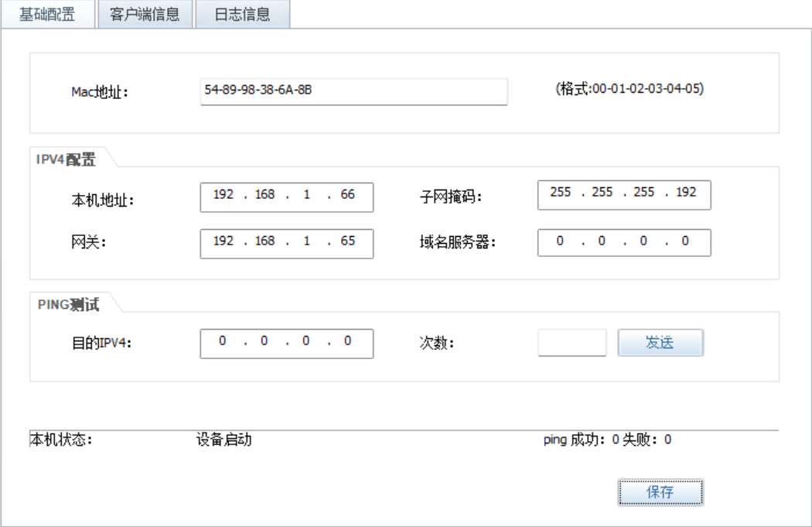Click the 域名服务器 address field
This screenshot has height=527, width=812.
(x=624, y=242)
